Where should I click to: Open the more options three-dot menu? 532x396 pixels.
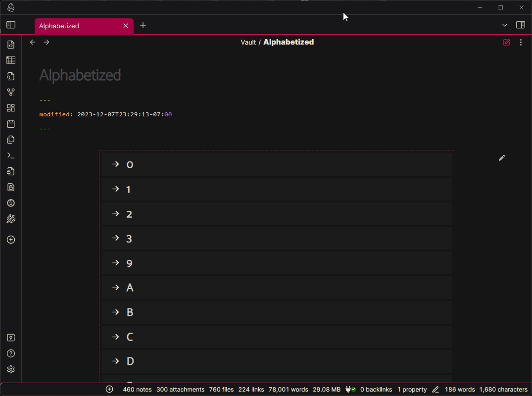pos(521,43)
